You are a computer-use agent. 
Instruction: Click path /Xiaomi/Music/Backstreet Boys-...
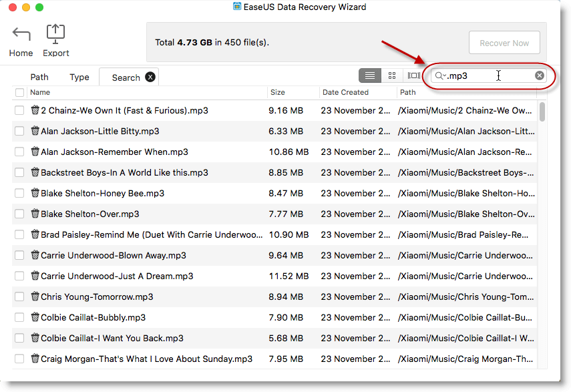coord(465,172)
